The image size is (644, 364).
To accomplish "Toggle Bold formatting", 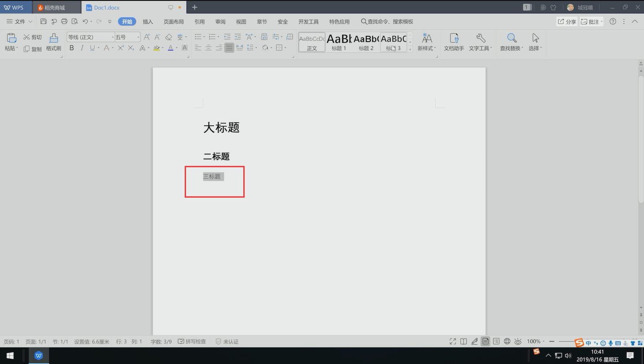I will click(72, 48).
